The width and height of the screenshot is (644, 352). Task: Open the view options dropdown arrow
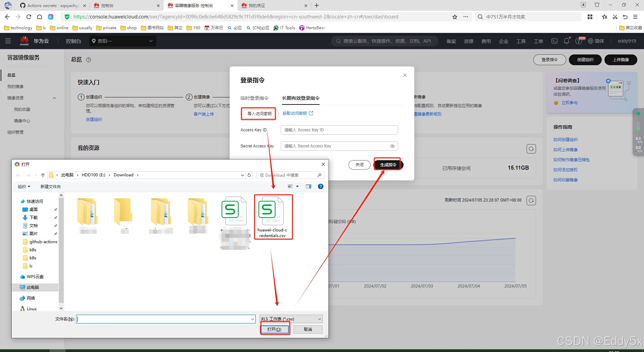tap(297, 186)
